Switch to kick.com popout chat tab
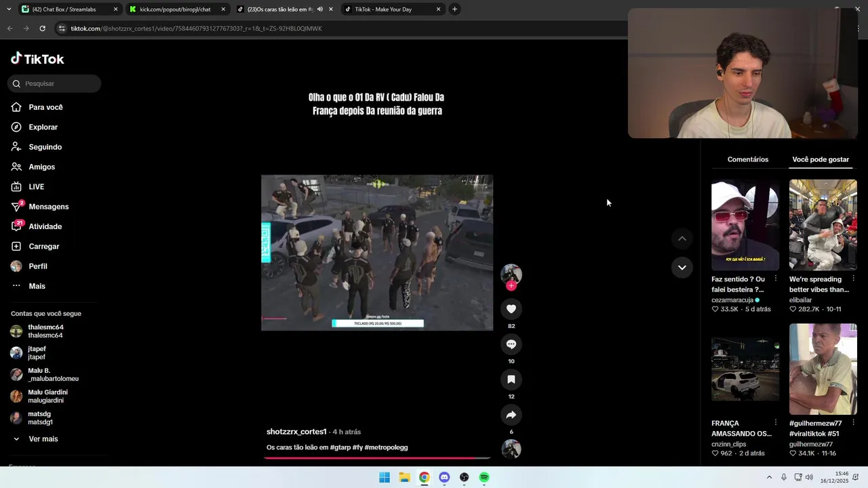 coord(176,9)
